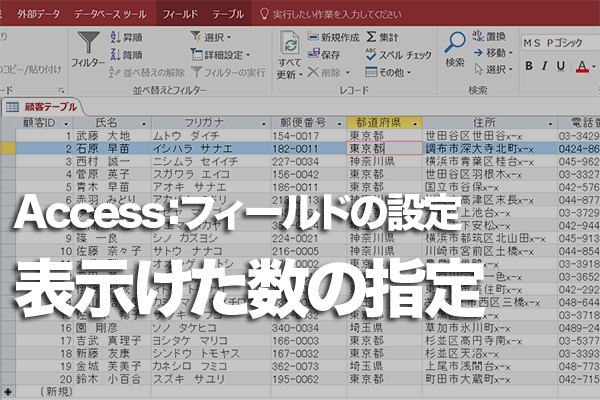Open 詳細設定 advanced filter options
The width and height of the screenshot is (600, 400).
click(220, 55)
